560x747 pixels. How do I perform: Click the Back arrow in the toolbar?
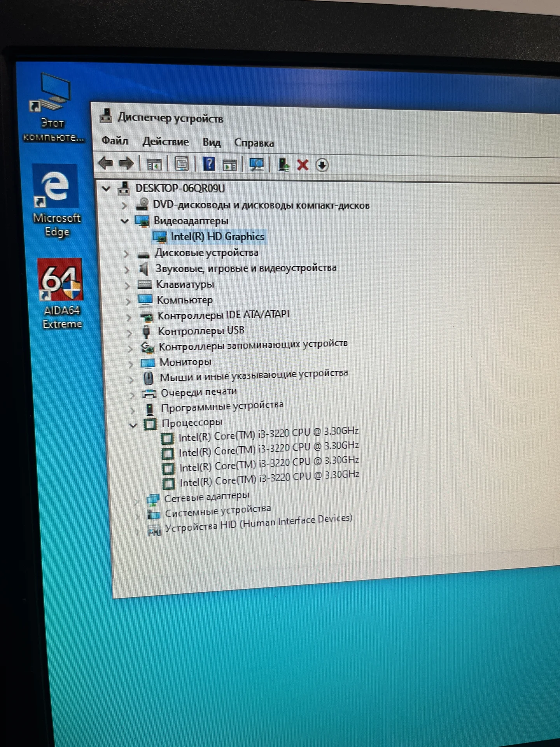[105, 163]
